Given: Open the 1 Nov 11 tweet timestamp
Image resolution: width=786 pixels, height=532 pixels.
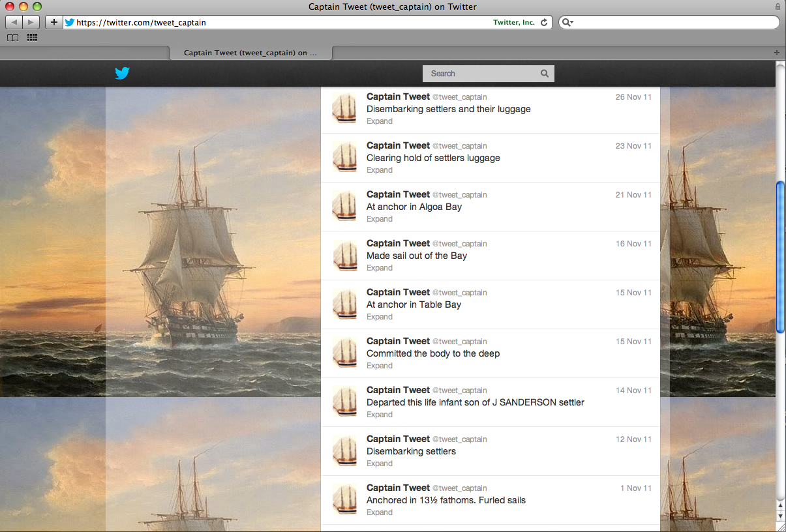Looking at the screenshot, I should tap(636, 488).
